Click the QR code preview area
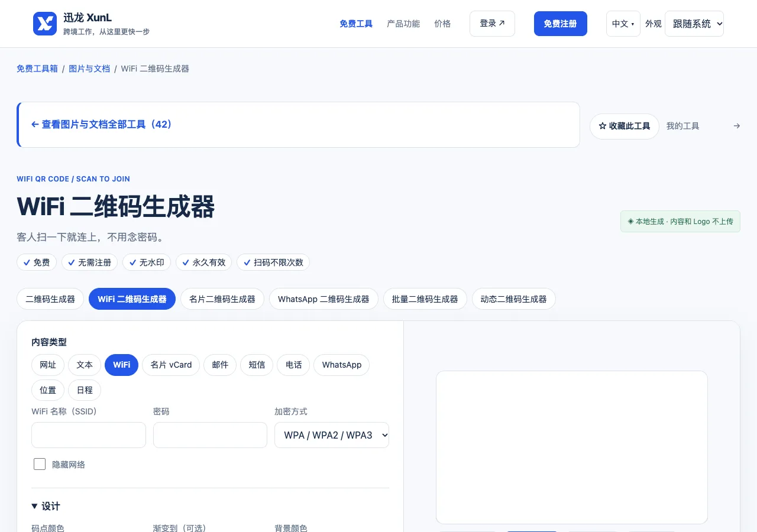757x532 pixels. coord(572,447)
